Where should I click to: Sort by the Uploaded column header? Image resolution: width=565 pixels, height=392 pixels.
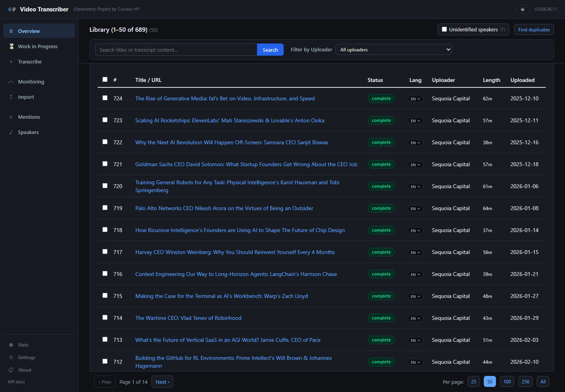(523, 80)
